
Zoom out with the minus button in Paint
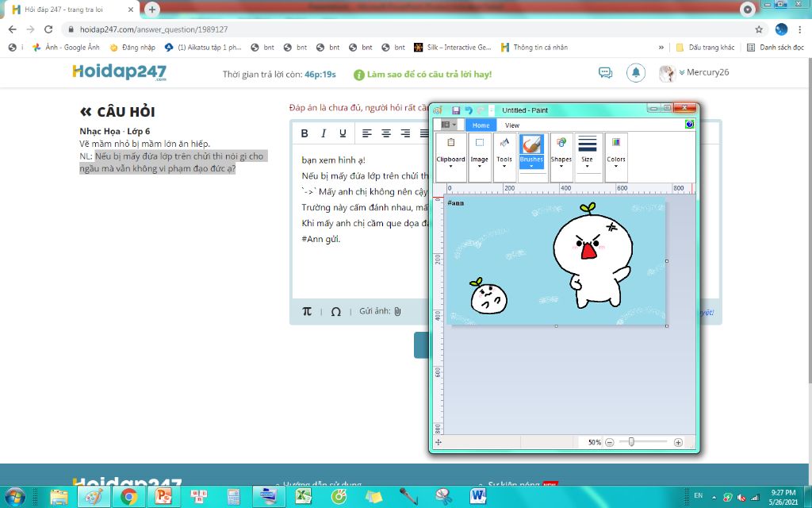pyautogui.click(x=610, y=442)
